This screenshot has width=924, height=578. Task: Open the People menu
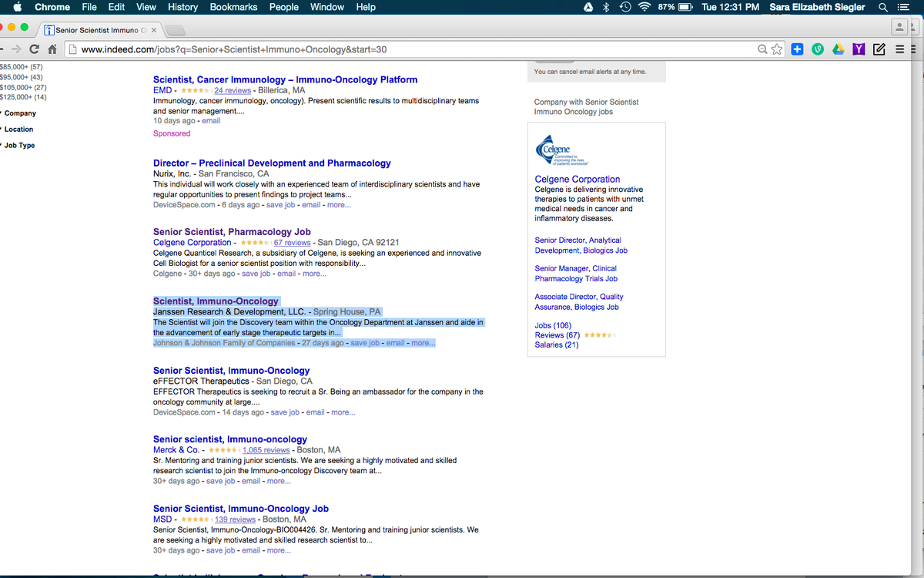(284, 7)
